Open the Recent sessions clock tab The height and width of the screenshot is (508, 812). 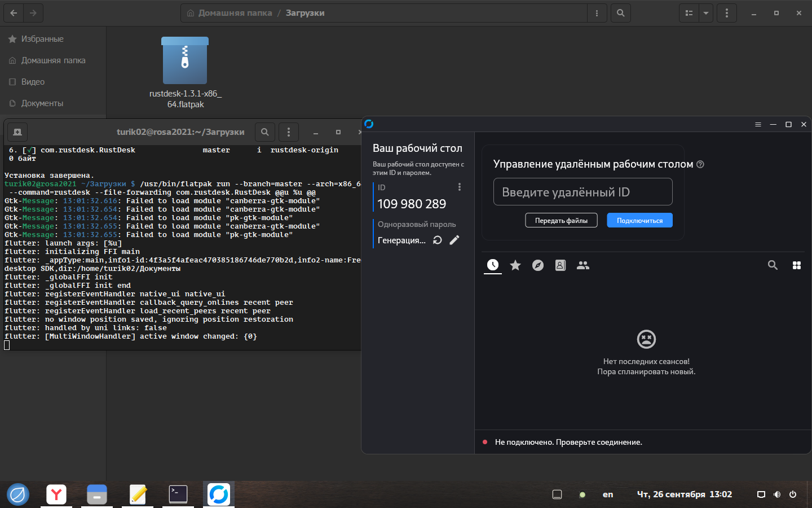493,265
